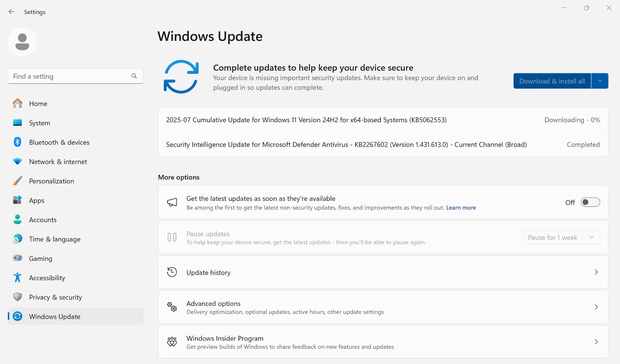Click the Gaming controller icon
Screen dimensions: 620x364
coord(18,258)
